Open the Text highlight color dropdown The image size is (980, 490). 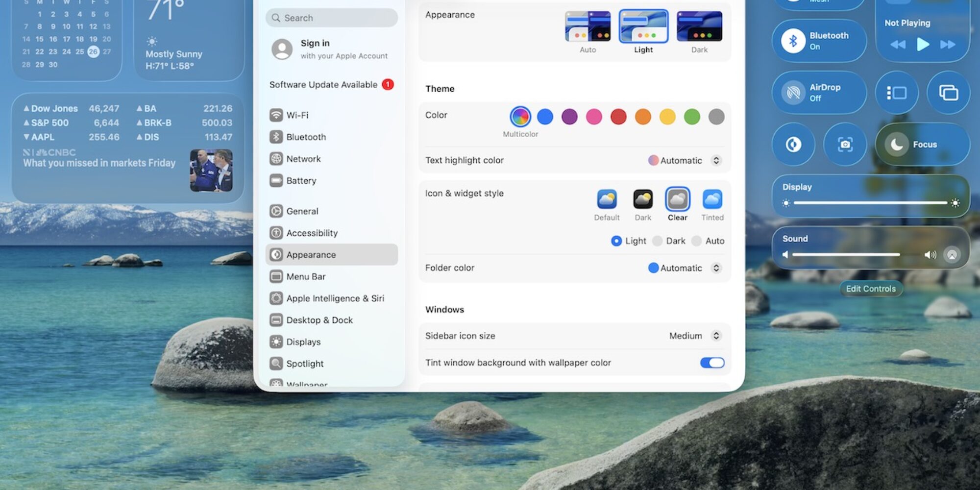click(x=716, y=160)
